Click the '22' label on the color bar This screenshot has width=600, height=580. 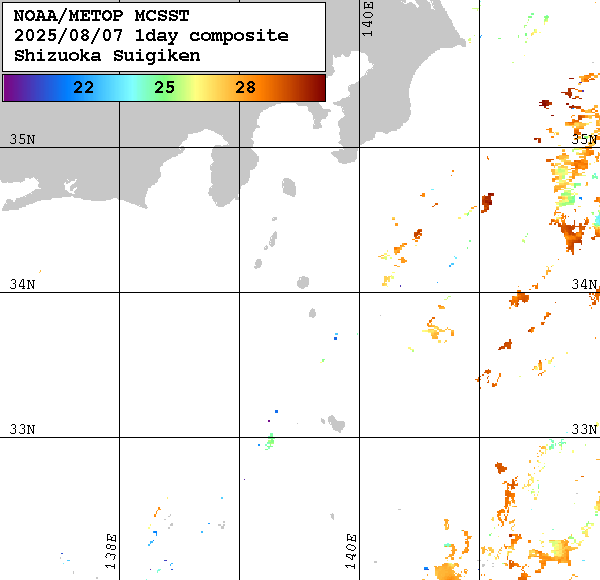click(83, 88)
